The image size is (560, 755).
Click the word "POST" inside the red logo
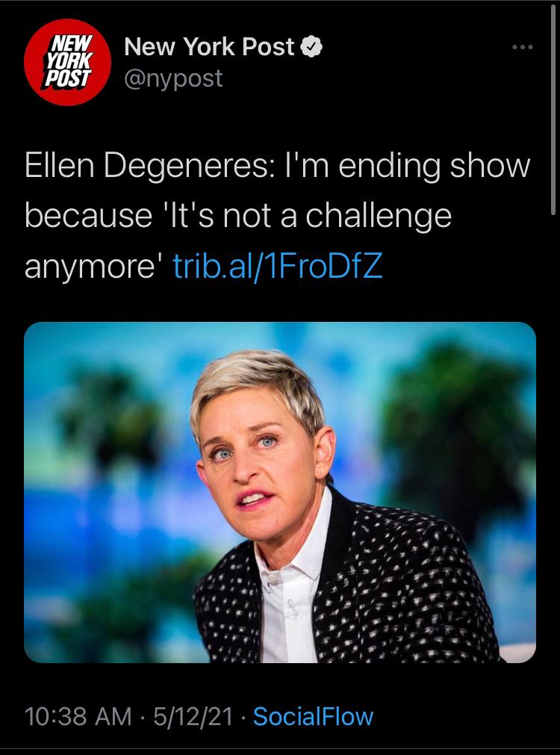click(67, 78)
